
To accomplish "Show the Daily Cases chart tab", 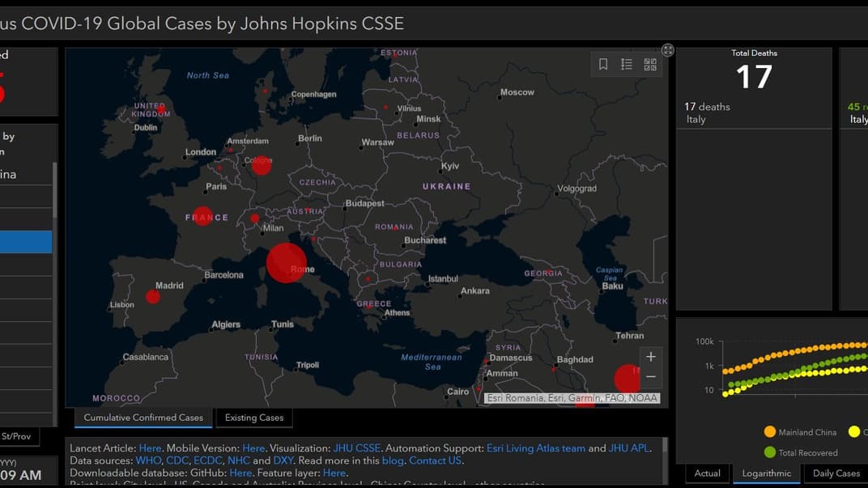I will [836, 473].
